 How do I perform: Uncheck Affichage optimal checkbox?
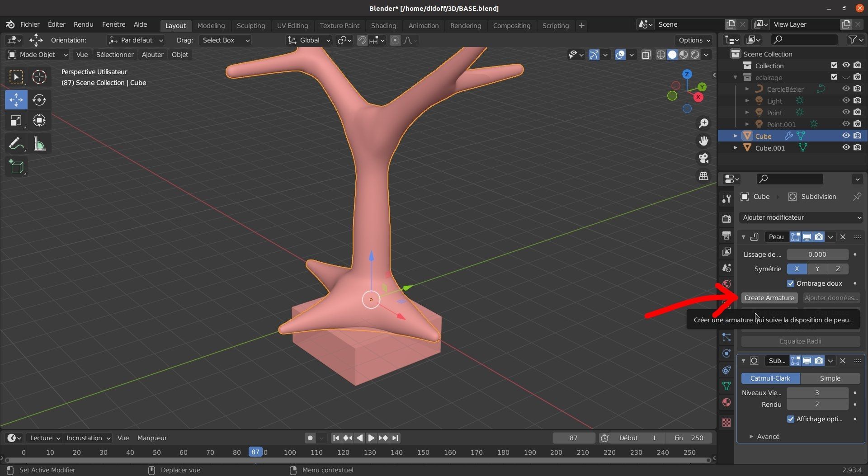[791, 419]
